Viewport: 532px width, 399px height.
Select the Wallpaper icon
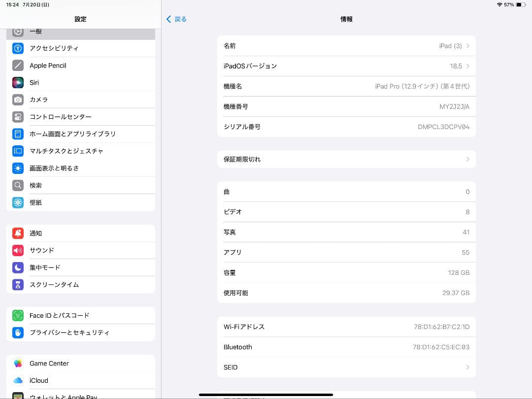18,202
